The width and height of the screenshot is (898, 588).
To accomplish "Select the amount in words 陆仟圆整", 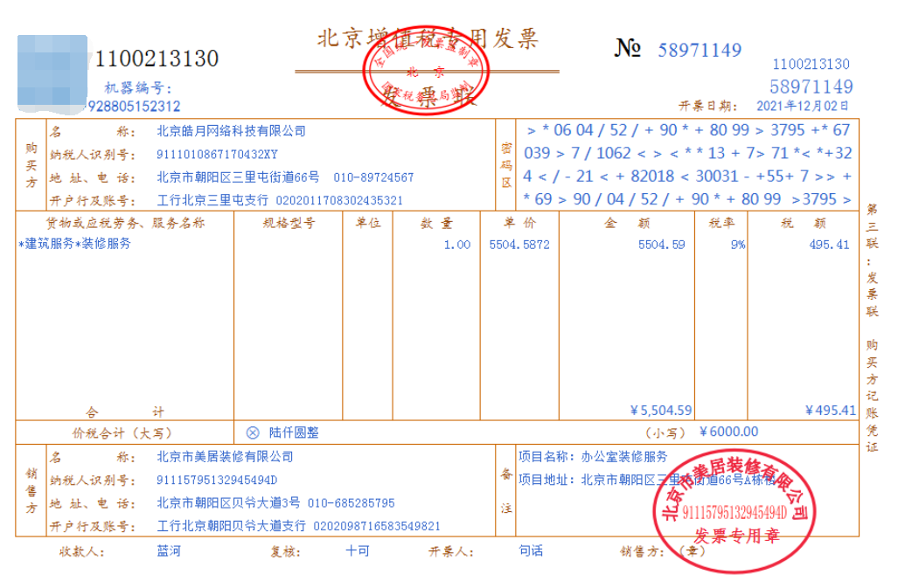I will (294, 433).
